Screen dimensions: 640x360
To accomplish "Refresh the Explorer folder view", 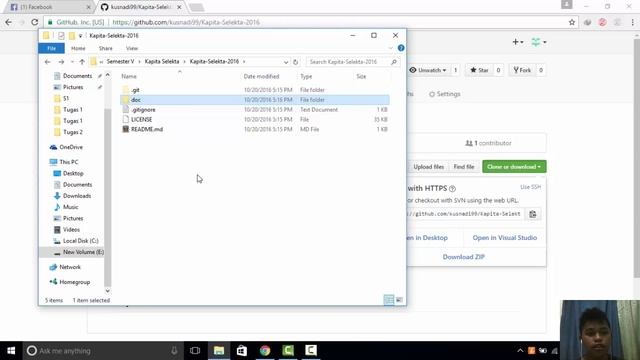I will point(296,62).
